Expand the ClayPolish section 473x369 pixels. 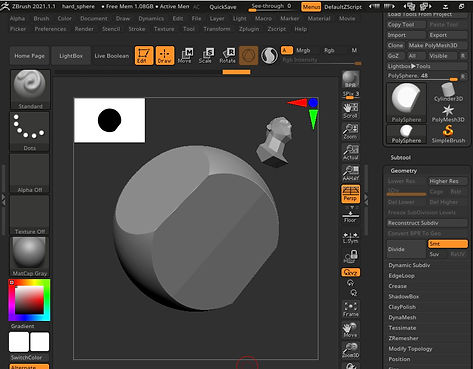tap(402, 307)
